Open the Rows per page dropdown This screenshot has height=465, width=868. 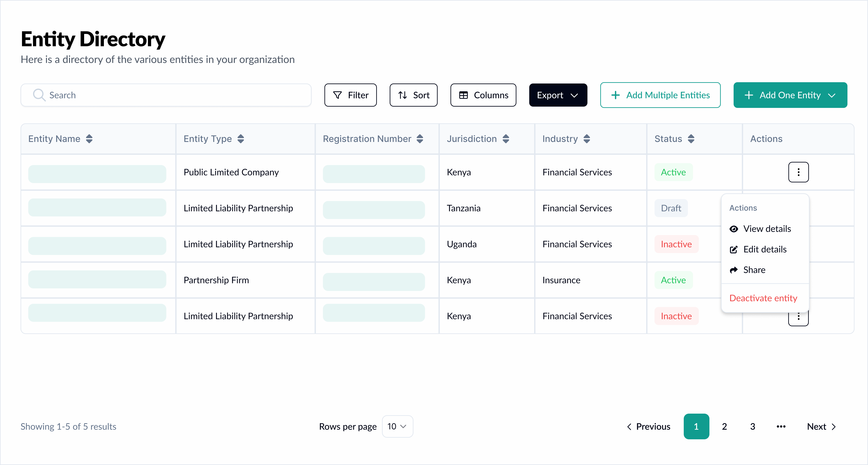397,426
